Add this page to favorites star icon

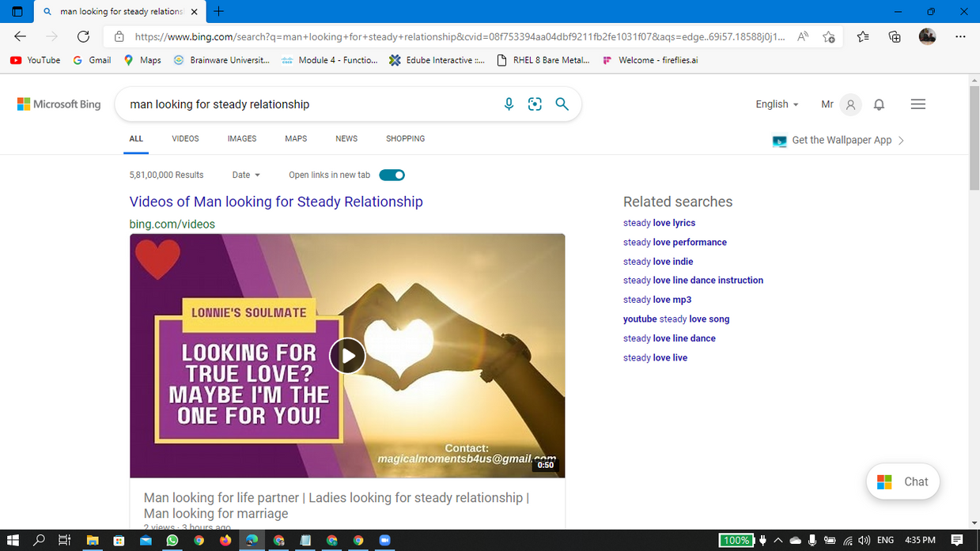[828, 36]
